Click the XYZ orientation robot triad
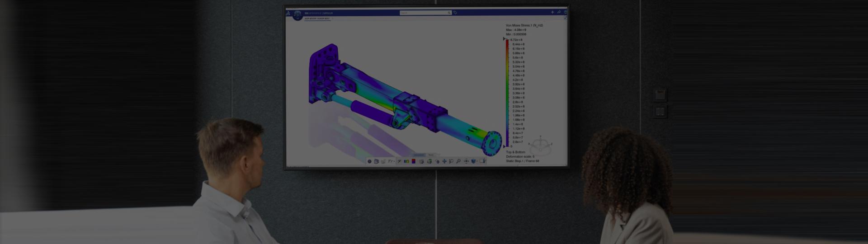The image size is (868, 244). [540, 145]
